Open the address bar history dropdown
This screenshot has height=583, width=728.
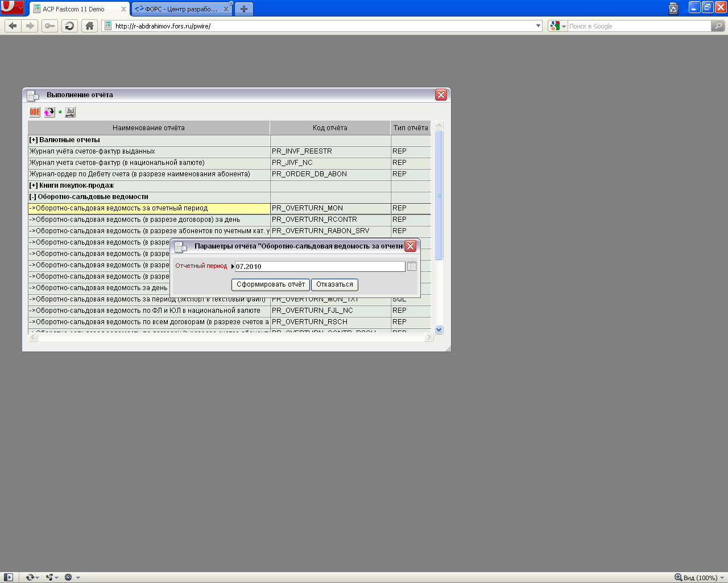pyautogui.click(x=538, y=26)
